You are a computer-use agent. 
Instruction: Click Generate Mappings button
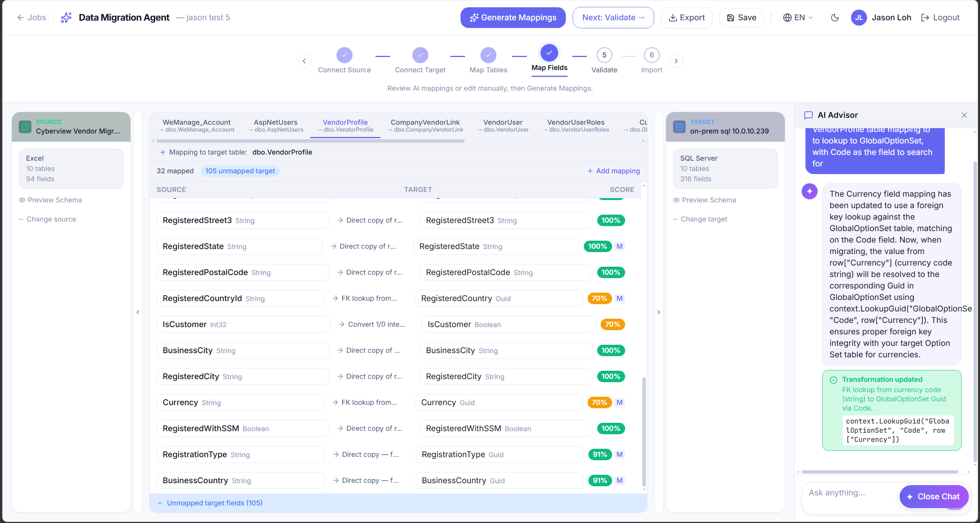click(x=513, y=18)
